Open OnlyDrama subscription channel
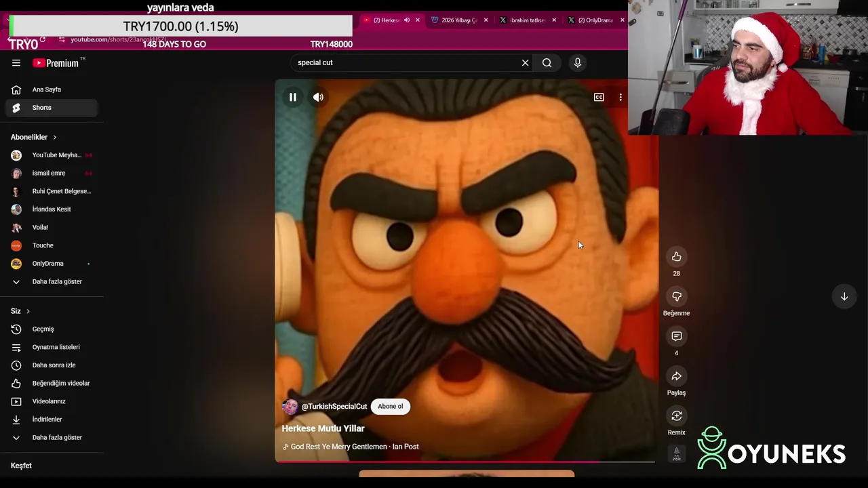The height and width of the screenshot is (488, 868). tap(52, 264)
